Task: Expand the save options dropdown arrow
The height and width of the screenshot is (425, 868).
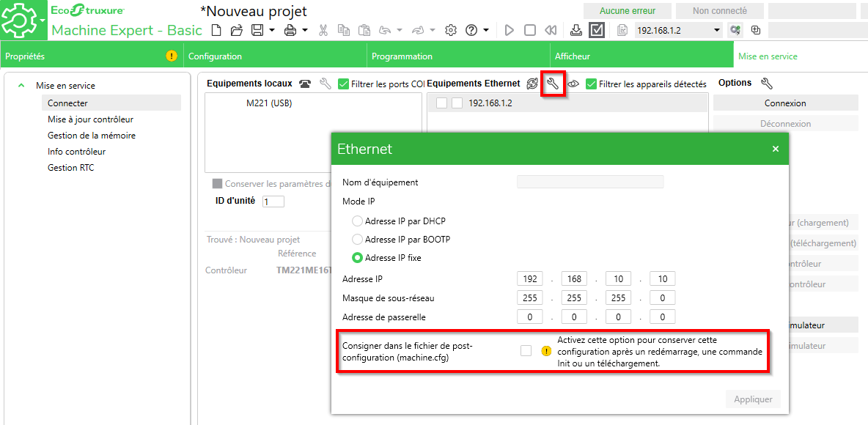Action: click(272, 30)
